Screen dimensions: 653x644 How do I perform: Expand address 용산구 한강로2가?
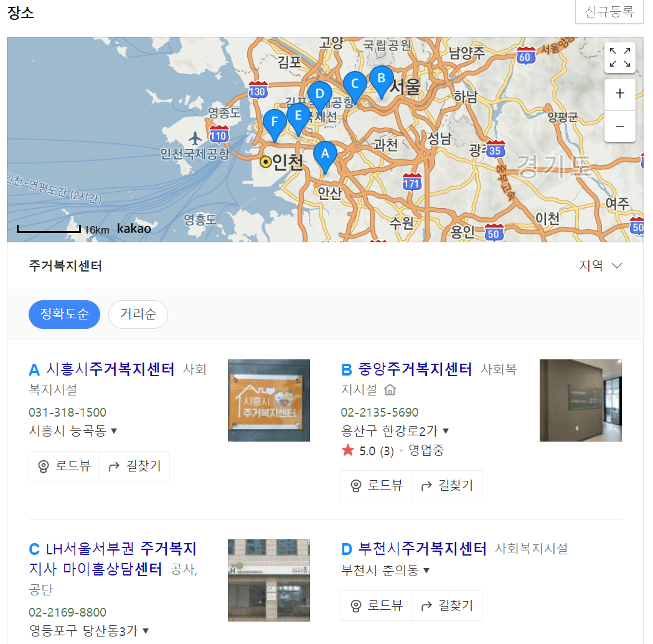395,431
